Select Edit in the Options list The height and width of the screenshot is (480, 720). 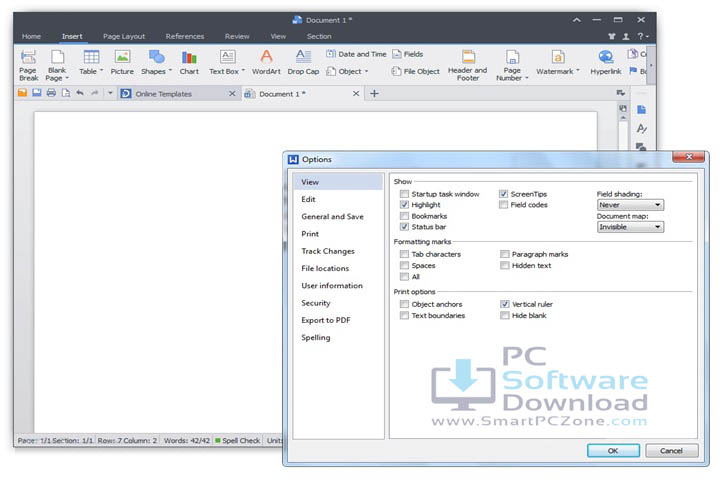coord(338,199)
